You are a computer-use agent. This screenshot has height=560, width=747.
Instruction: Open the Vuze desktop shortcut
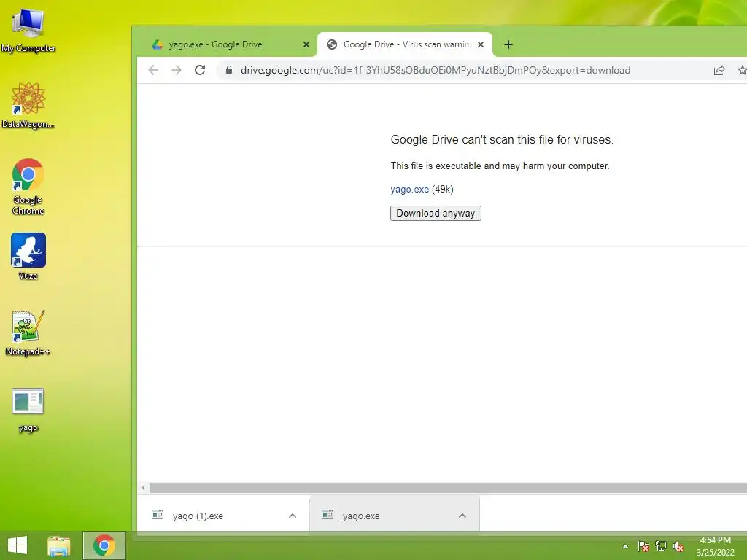pyautogui.click(x=28, y=256)
